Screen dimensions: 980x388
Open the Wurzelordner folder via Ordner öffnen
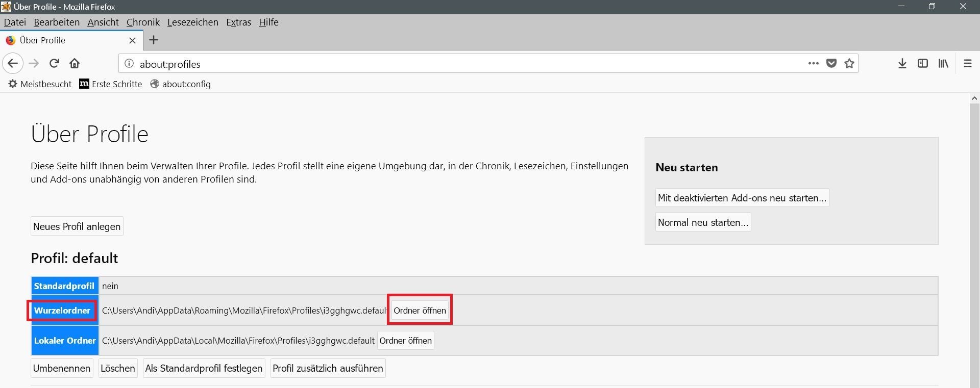point(420,311)
